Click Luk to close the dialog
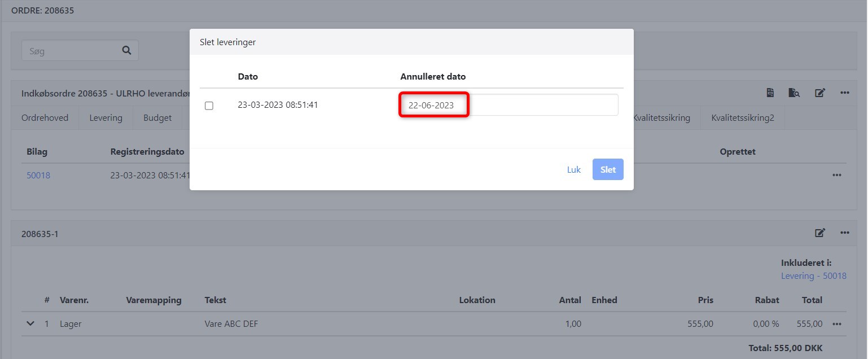This screenshot has width=868, height=359. (573, 170)
